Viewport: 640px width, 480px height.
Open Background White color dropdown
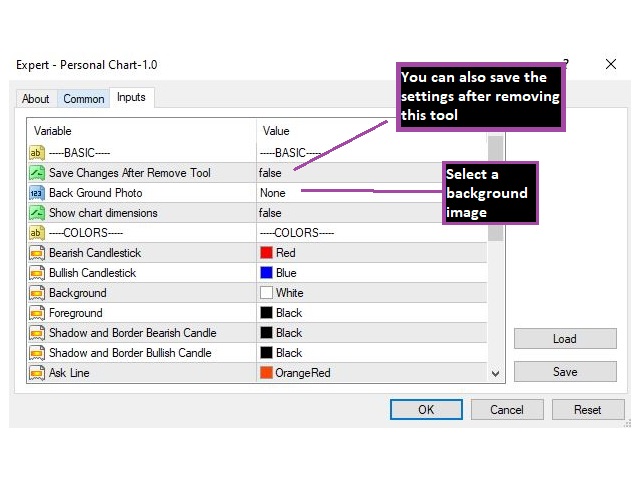pos(372,293)
